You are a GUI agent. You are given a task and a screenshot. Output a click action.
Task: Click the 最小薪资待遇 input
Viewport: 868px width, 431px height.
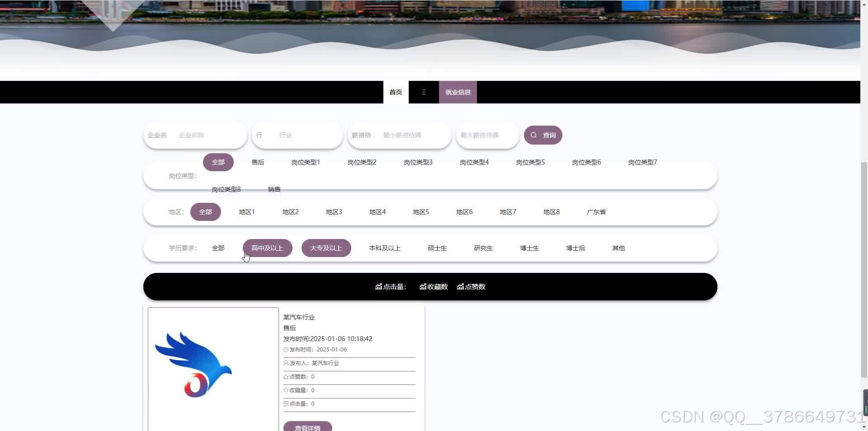tap(414, 135)
